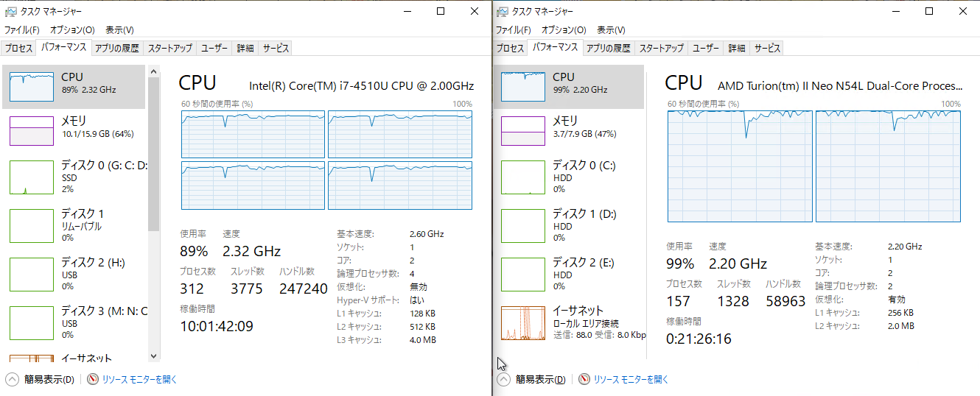
Task: Select イーサネット item in left window sidebar
Action: 75,358
